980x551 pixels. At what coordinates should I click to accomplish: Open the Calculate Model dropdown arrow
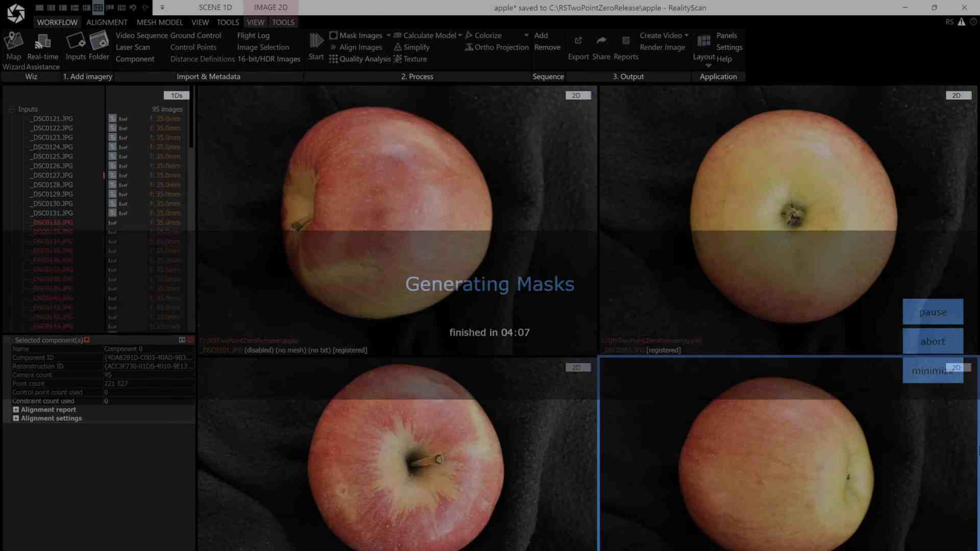click(459, 35)
